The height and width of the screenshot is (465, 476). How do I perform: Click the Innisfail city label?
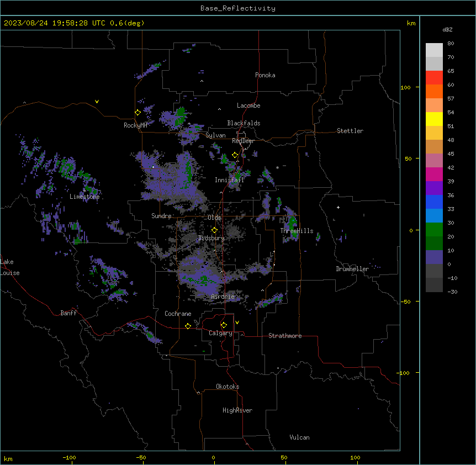click(229, 180)
